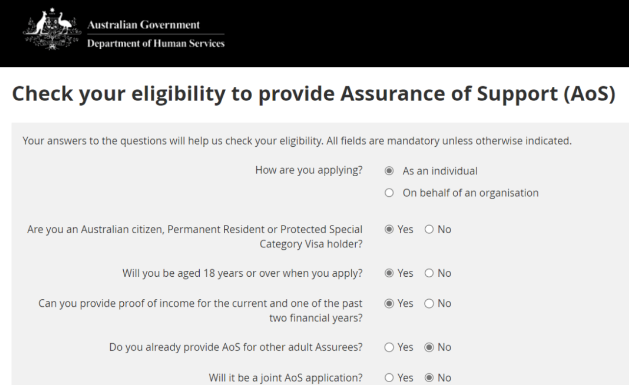Click the 'As an individual' label text
The height and width of the screenshot is (388, 629).
440,171
